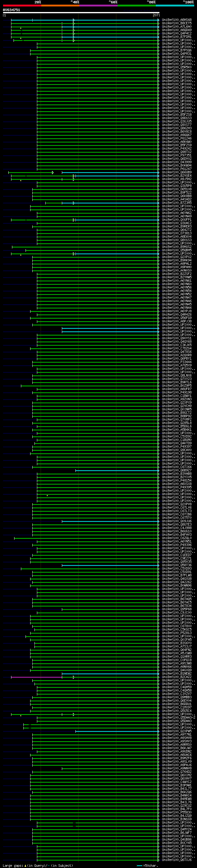Open hit UniRef100_Q56FG9
This screenshot has height=868, width=197.
coord(177,318)
